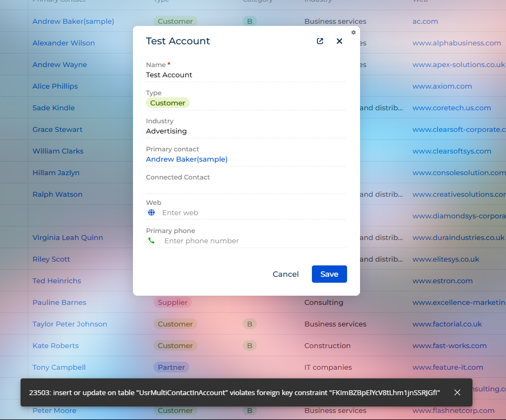506x420 pixels.
Task: Open the settings gear near the dialog corner
Action: (354, 32)
